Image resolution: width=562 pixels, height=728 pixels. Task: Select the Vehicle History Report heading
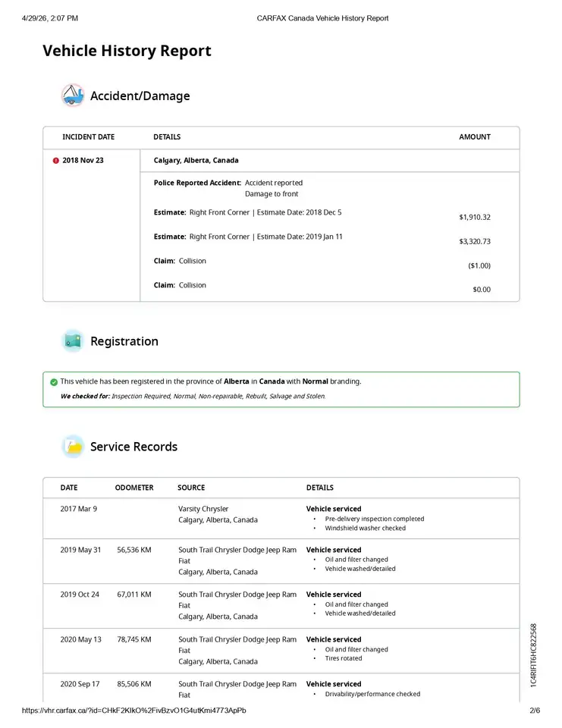pyautogui.click(x=127, y=51)
